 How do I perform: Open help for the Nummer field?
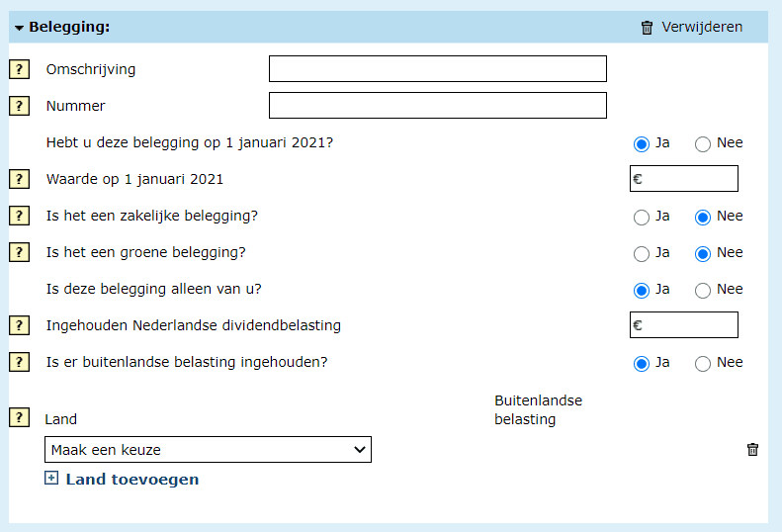tap(19, 106)
